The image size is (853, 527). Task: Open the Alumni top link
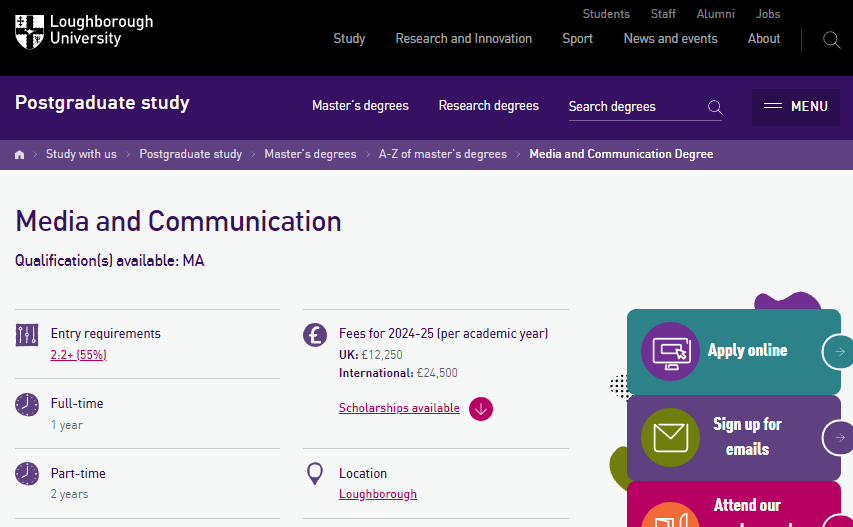pos(715,14)
